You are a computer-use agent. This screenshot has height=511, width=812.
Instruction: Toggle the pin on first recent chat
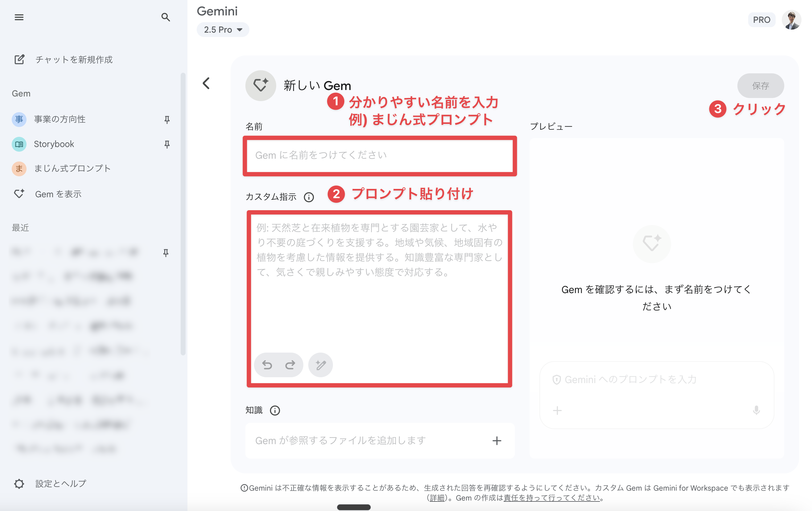166,253
